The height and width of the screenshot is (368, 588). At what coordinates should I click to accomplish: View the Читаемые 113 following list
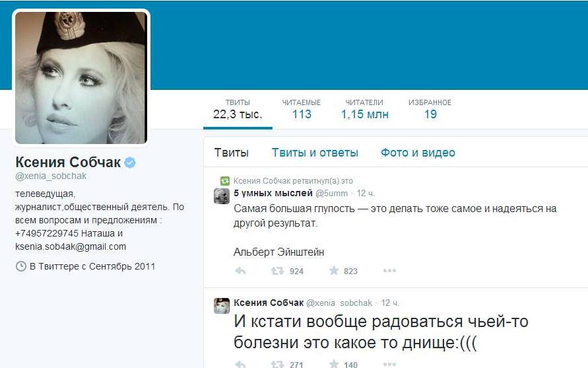pos(302,109)
